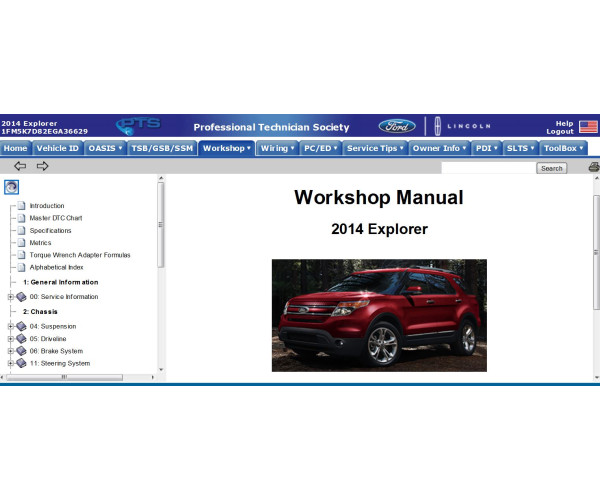Open the Metrics link
Viewport: 600px width, 500px height.
(40, 243)
